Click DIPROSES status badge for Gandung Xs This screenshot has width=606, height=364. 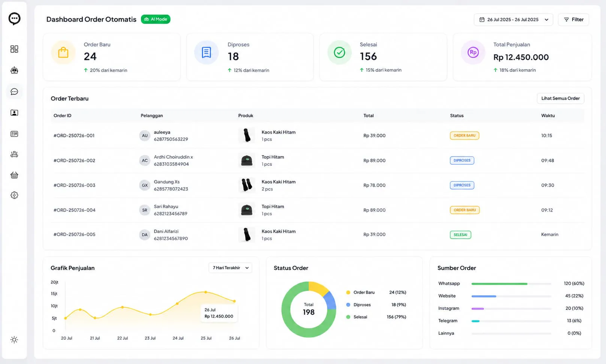(x=462, y=185)
